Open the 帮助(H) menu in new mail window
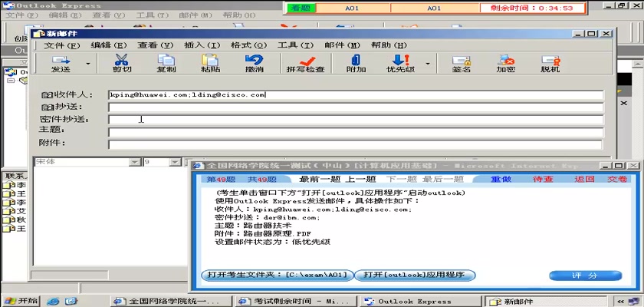 pos(389,45)
